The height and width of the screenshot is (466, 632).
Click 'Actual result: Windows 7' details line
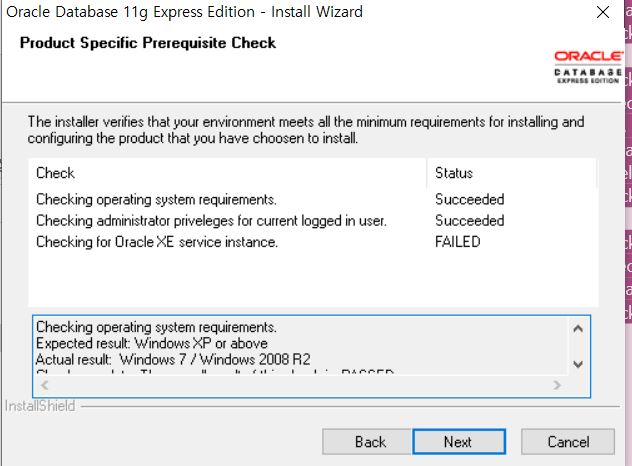tap(173, 359)
